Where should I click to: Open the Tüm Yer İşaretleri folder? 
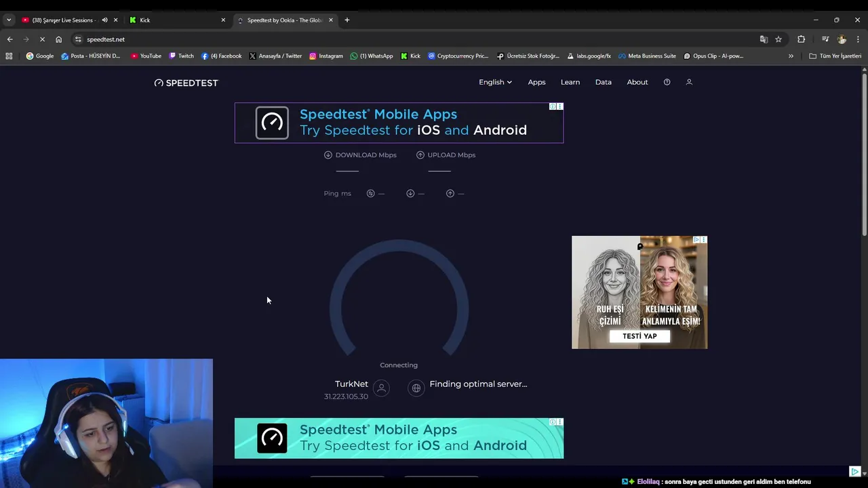835,56
